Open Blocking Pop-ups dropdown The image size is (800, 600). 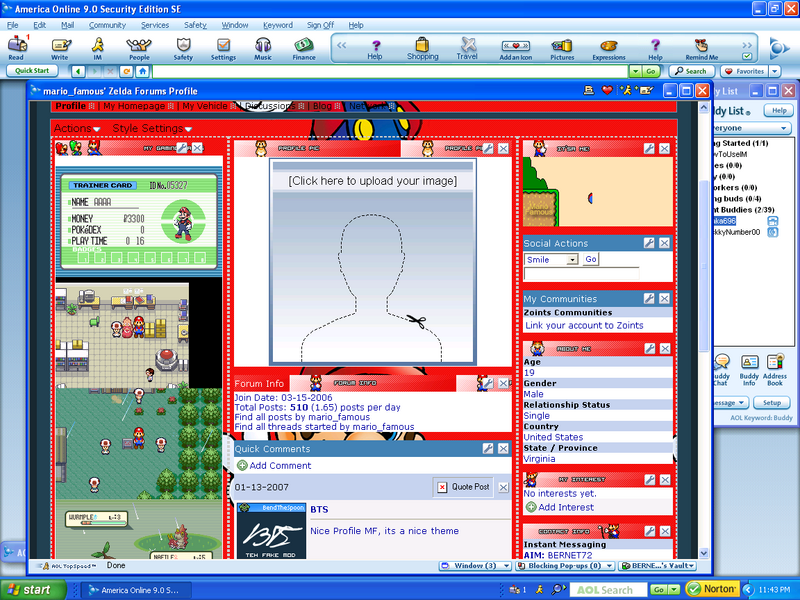[x=564, y=565]
